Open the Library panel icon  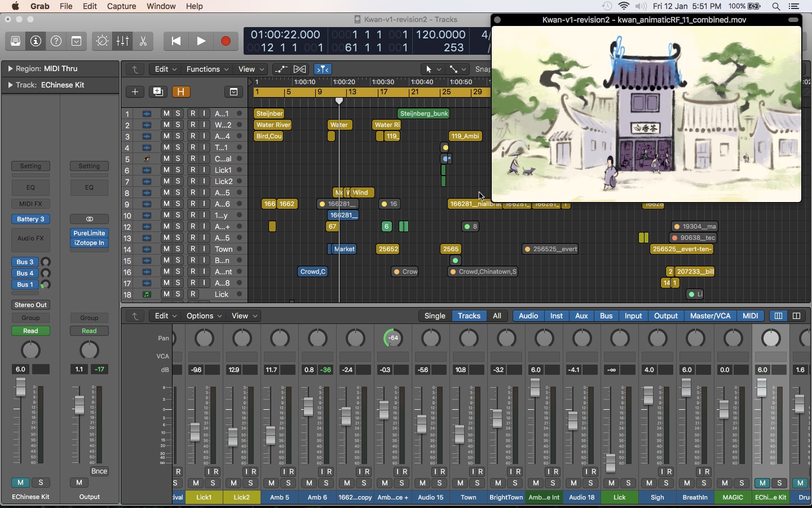(x=15, y=41)
